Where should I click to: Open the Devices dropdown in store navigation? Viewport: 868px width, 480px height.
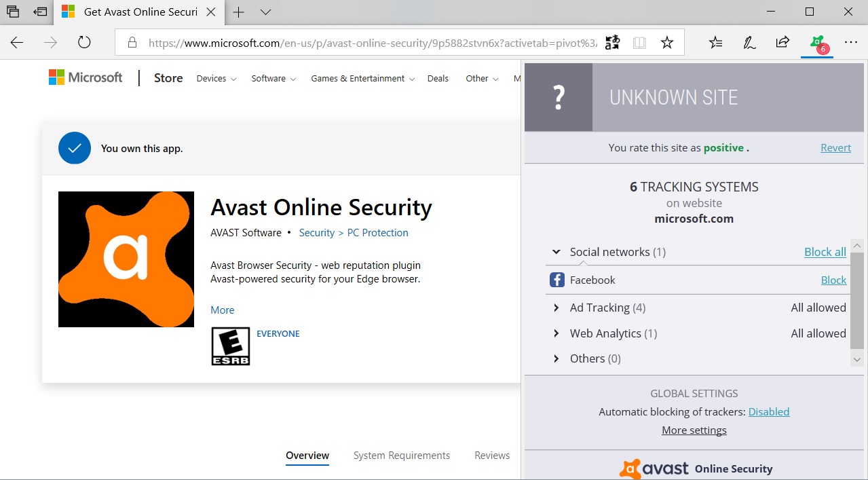click(216, 78)
